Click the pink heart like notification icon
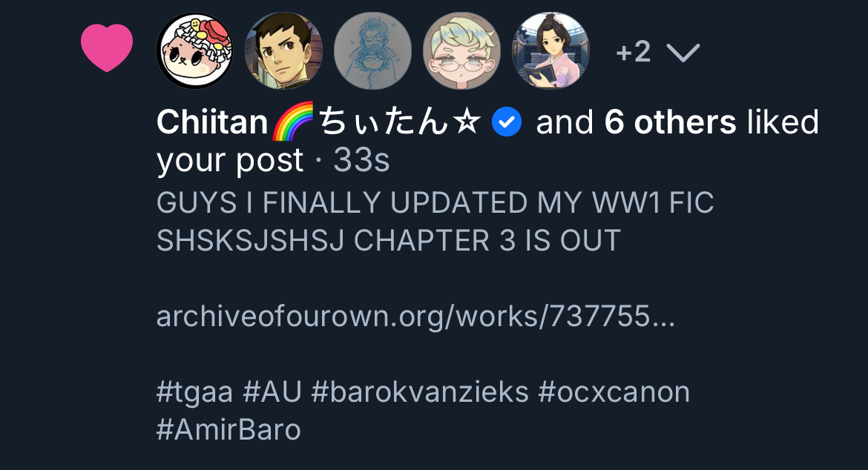Image resolution: width=868 pixels, height=470 pixels. click(x=107, y=48)
